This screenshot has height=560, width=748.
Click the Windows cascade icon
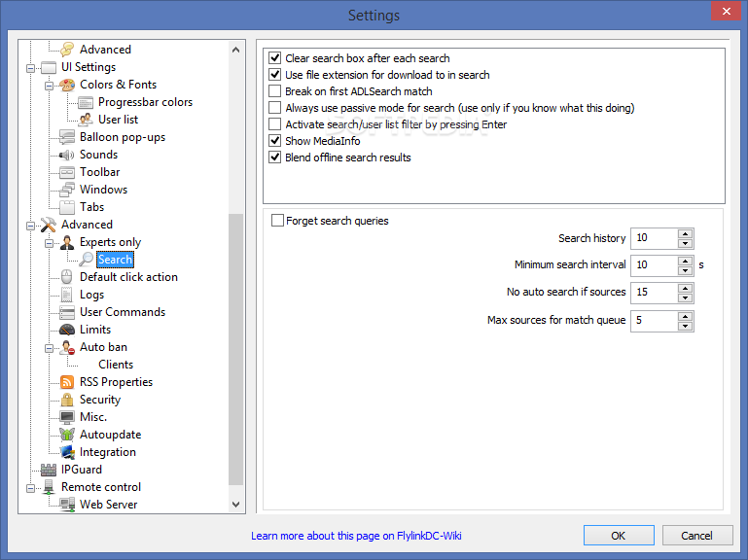pos(67,190)
